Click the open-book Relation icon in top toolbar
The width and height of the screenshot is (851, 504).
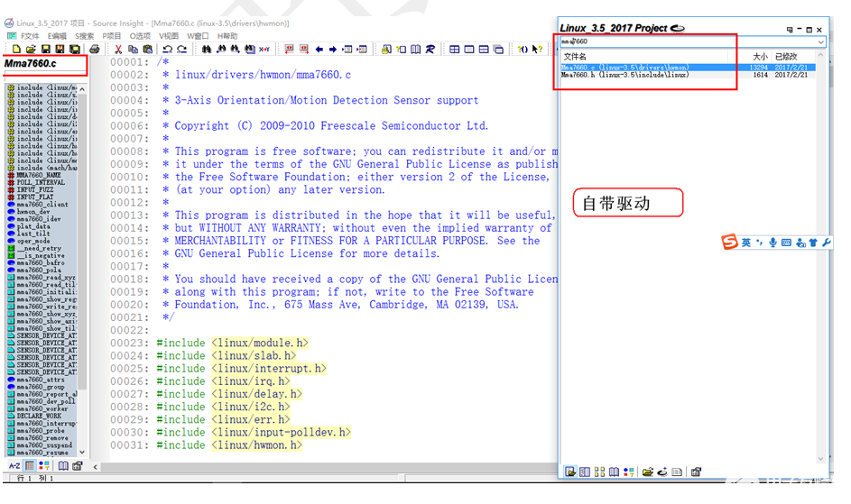[x=415, y=50]
